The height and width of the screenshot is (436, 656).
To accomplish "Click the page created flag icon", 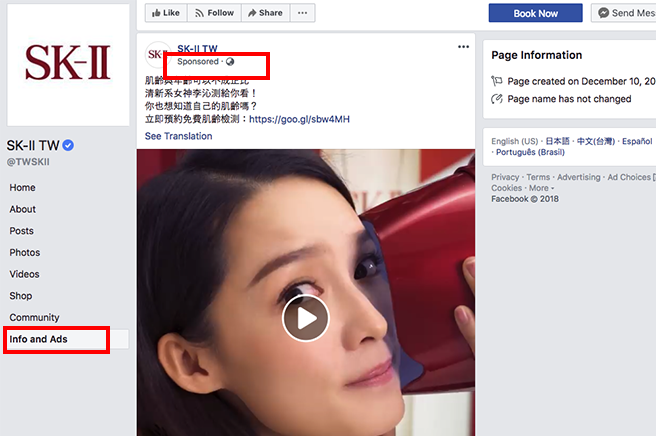I will 497,81.
